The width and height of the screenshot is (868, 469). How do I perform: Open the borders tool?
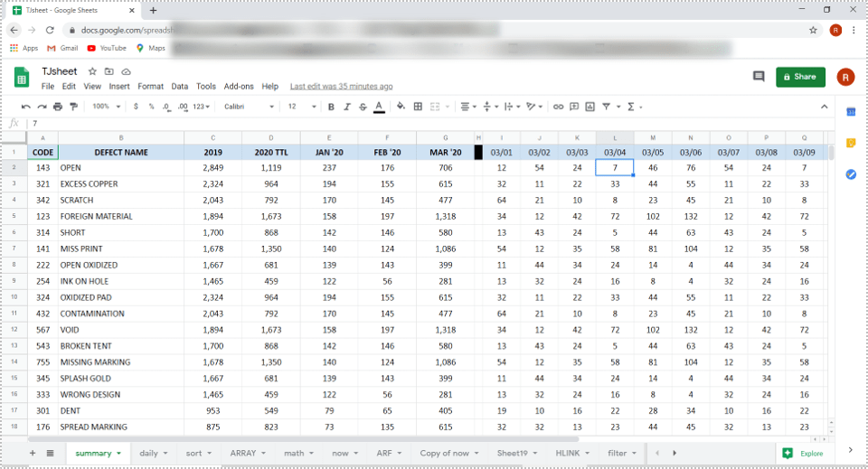418,107
